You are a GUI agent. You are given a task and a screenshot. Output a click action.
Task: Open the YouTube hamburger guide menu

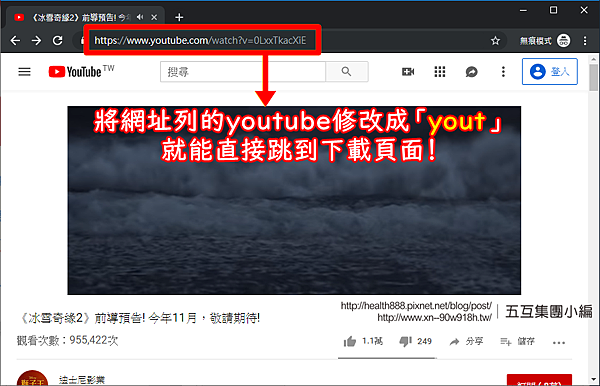tap(24, 72)
